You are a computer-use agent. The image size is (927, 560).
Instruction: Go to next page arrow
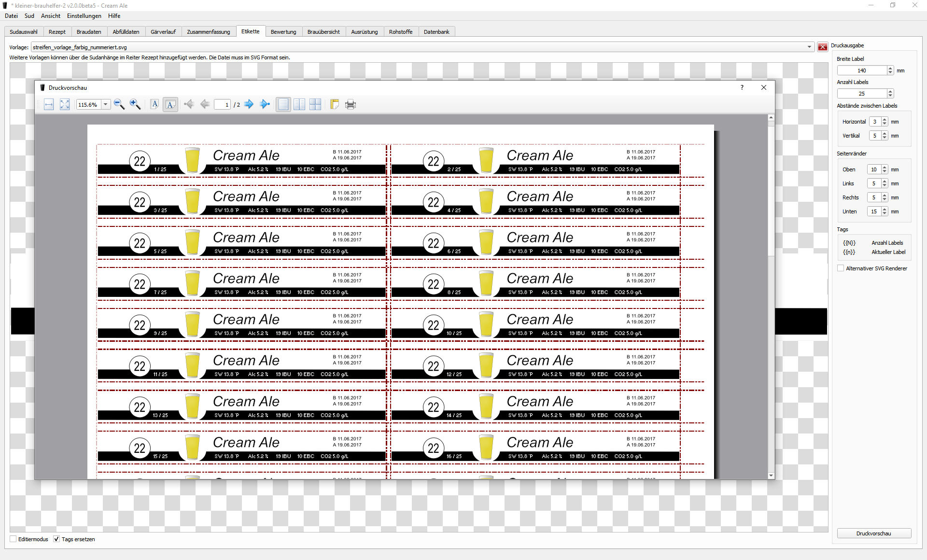point(249,104)
